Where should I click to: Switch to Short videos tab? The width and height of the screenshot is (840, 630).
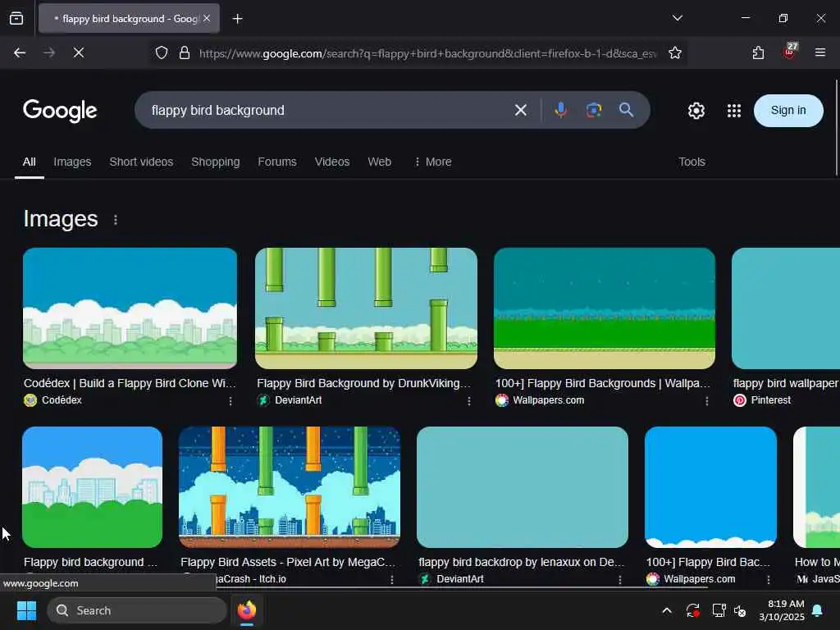point(141,162)
